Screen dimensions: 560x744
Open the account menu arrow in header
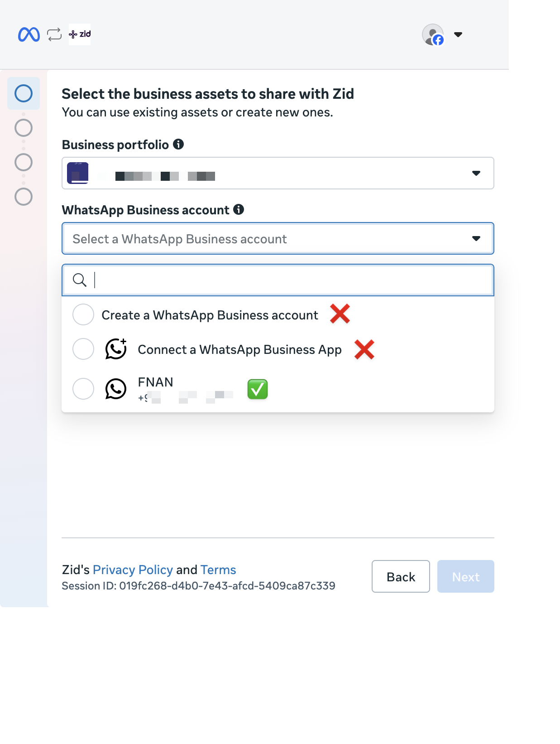458,34
